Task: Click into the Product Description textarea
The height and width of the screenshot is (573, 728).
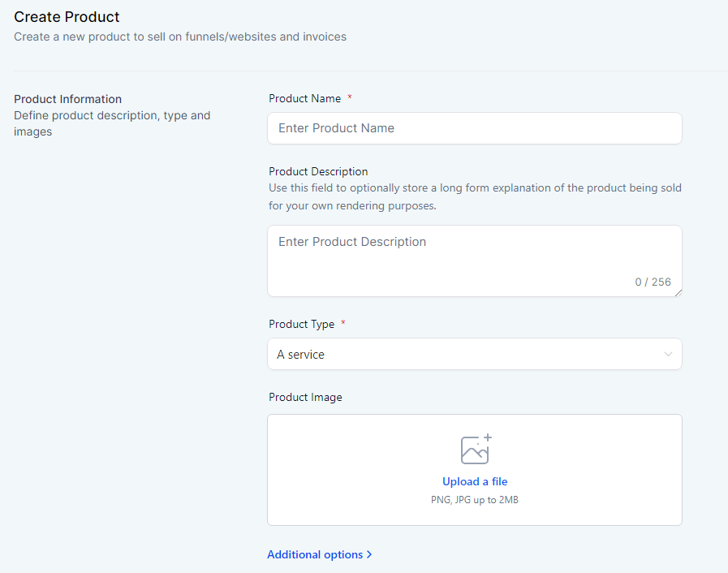Action: pos(475,261)
